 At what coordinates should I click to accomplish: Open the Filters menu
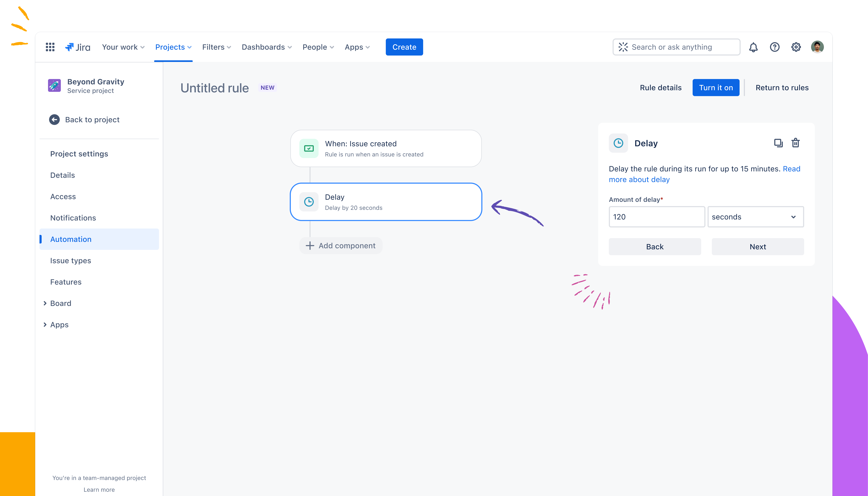pos(216,47)
